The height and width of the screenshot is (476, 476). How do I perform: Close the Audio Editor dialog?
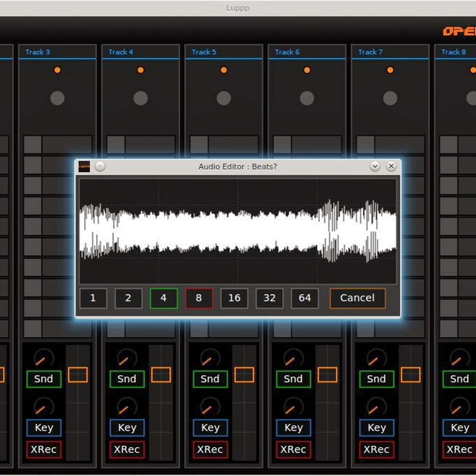(391, 166)
